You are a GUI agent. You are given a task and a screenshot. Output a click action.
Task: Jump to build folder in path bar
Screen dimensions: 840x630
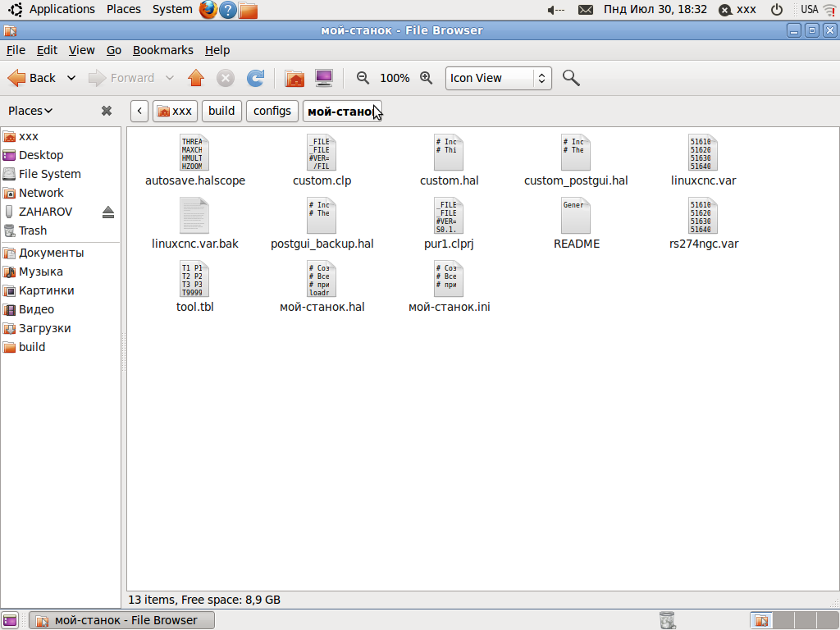221,111
